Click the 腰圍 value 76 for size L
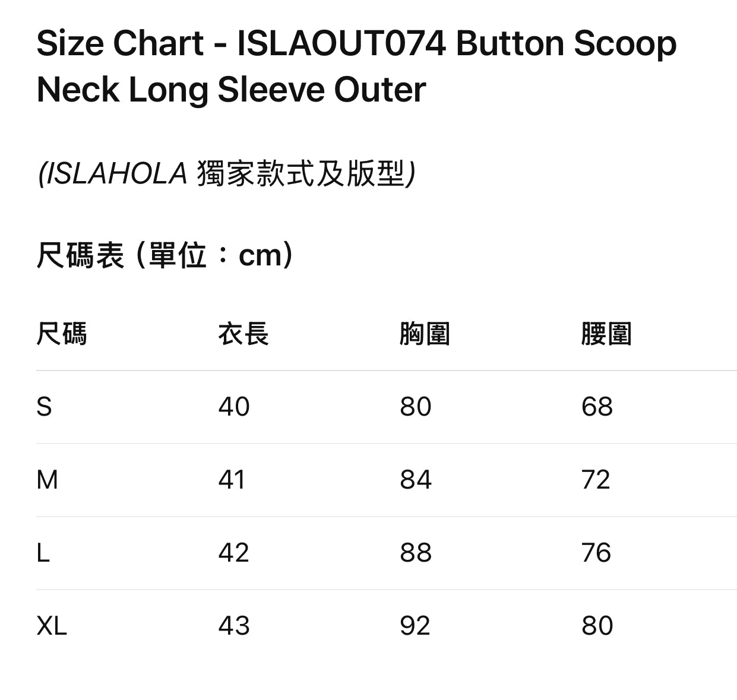The height and width of the screenshot is (700, 737). point(596,553)
